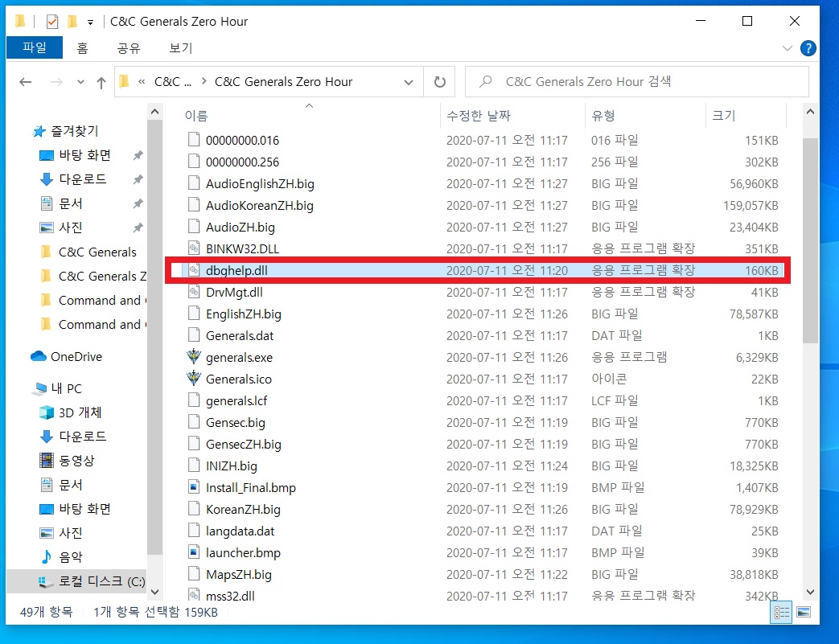Select the KoreanZH.big file icon
The height and width of the screenshot is (644, 839).
pos(194,509)
